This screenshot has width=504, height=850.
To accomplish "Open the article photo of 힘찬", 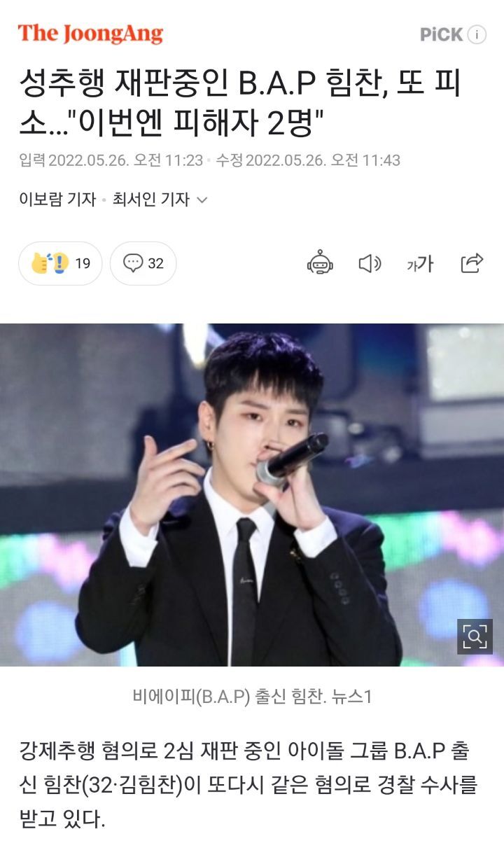I will (252, 495).
